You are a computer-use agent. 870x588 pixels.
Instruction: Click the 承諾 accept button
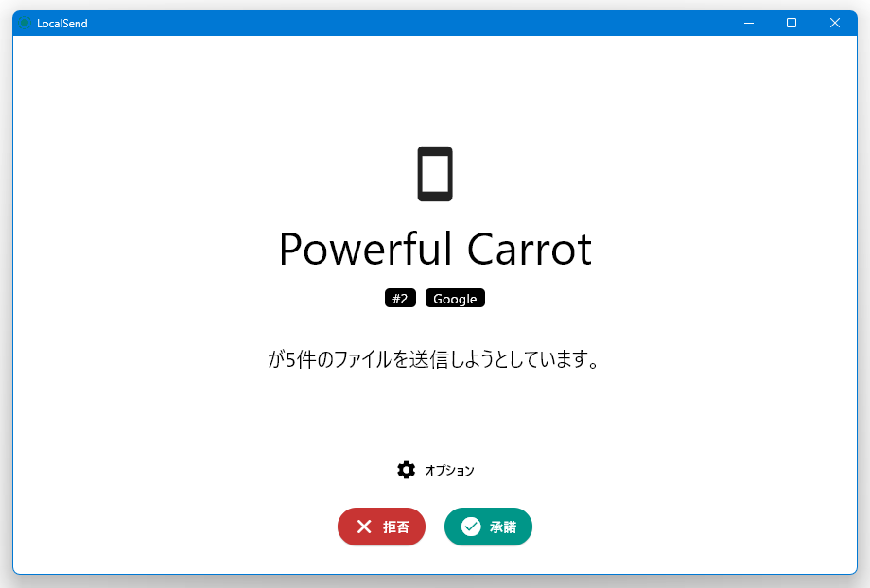(488, 527)
